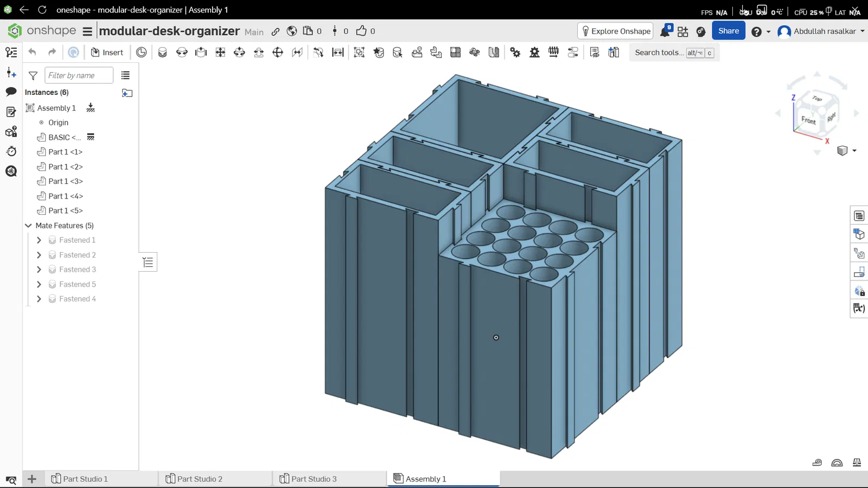Expand the Fastened 1 mate
Viewport: 868px width, 488px height.
click(x=39, y=240)
